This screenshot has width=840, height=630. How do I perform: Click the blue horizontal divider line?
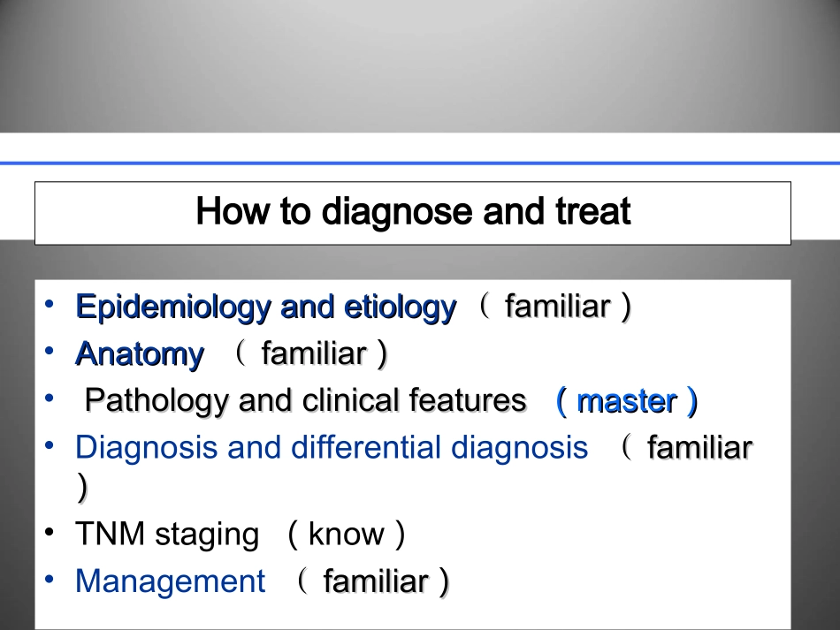[420, 163]
